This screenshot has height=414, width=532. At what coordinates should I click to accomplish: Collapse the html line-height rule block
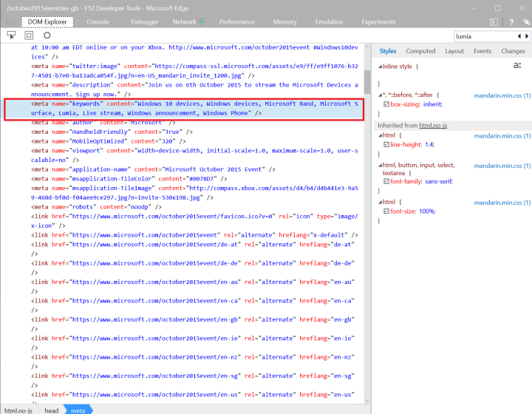point(379,135)
